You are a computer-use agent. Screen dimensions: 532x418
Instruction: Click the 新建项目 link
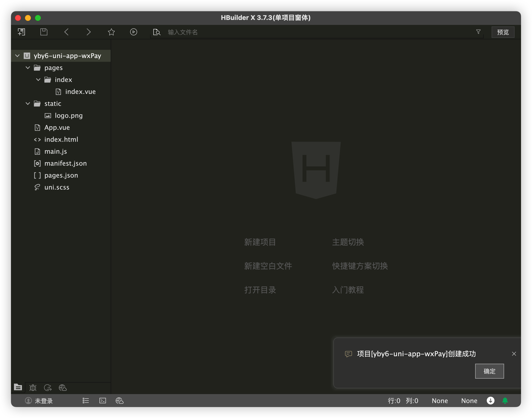pos(260,242)
